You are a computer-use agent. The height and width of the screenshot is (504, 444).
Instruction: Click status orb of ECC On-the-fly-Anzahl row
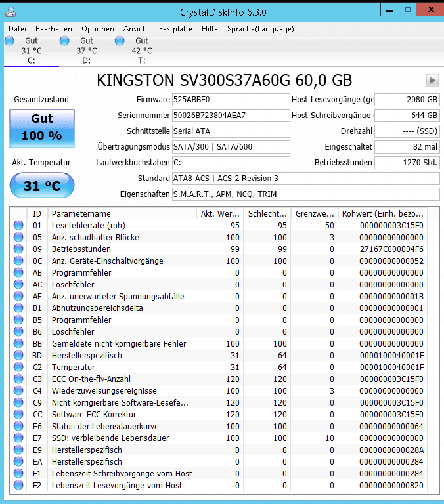[x=18, y=379]
